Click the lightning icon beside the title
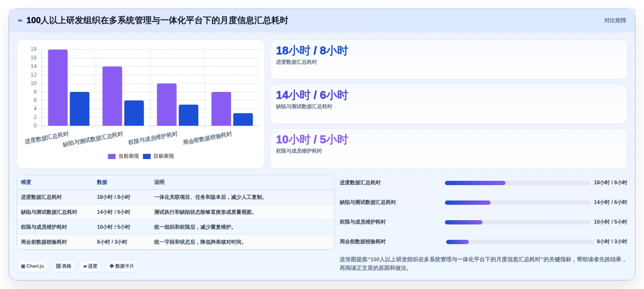This screenshot has width=644, height=289. tap(20, 21)
